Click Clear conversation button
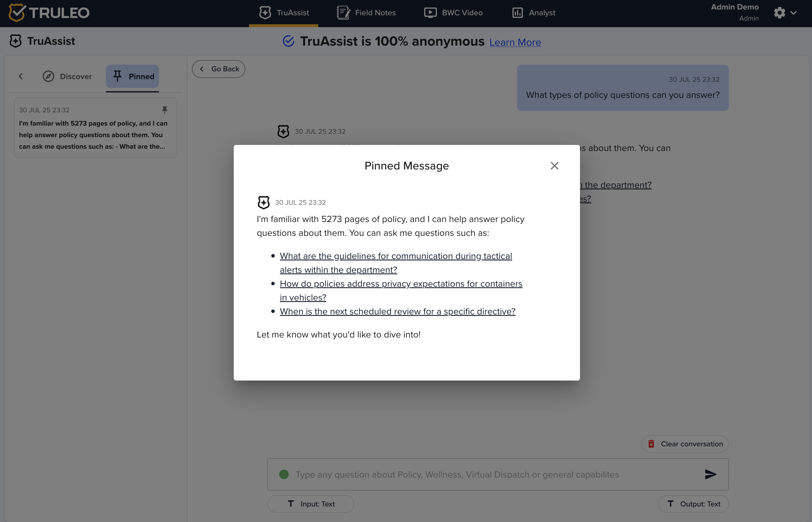 pyautogui.click(x=685, y=444)
